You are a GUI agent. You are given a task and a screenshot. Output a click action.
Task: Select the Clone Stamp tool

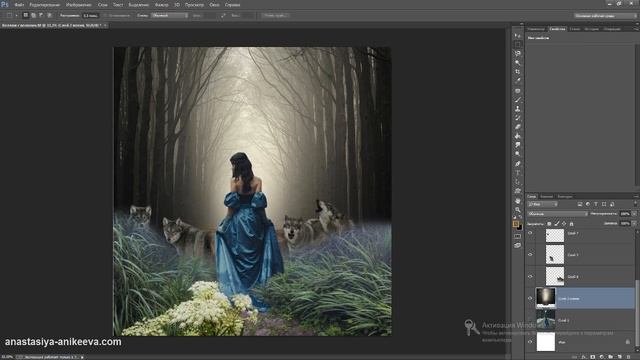click(518, 109)
